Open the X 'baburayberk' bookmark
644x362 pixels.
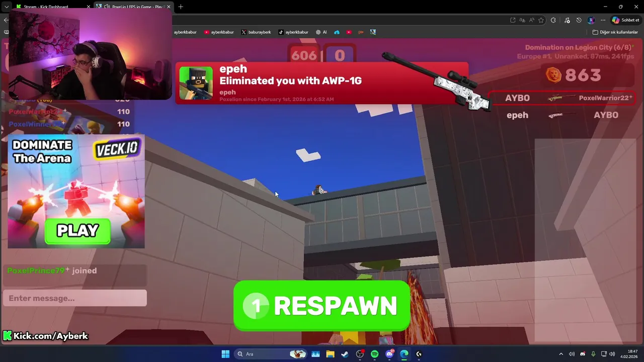point(256,32)
